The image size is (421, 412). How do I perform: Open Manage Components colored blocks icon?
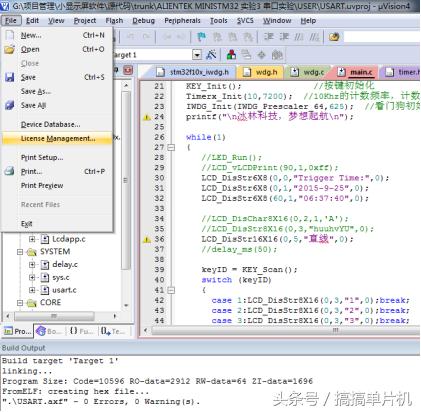point(231,54)
